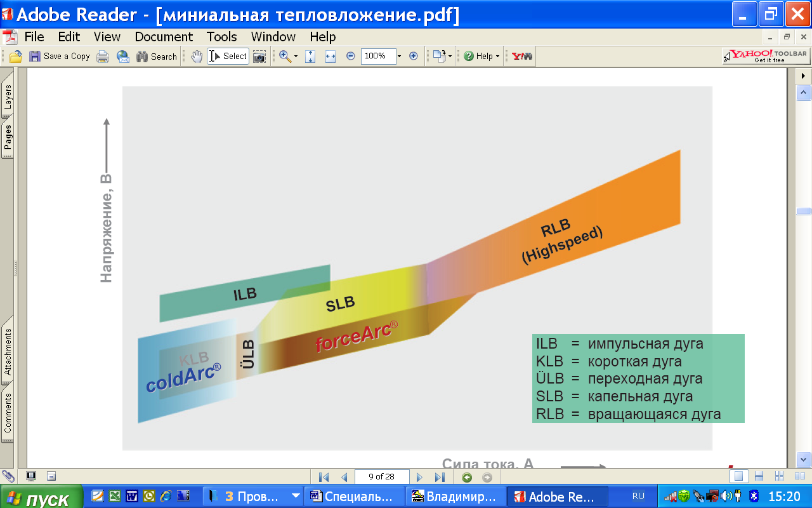Go to first page button

324,477
